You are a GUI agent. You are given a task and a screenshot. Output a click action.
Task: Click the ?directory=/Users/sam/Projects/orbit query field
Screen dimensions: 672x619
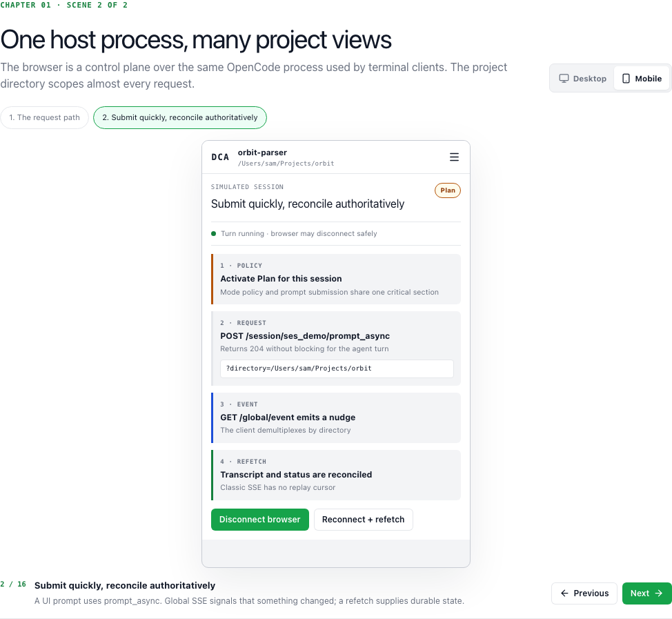(x=337, y=369)
